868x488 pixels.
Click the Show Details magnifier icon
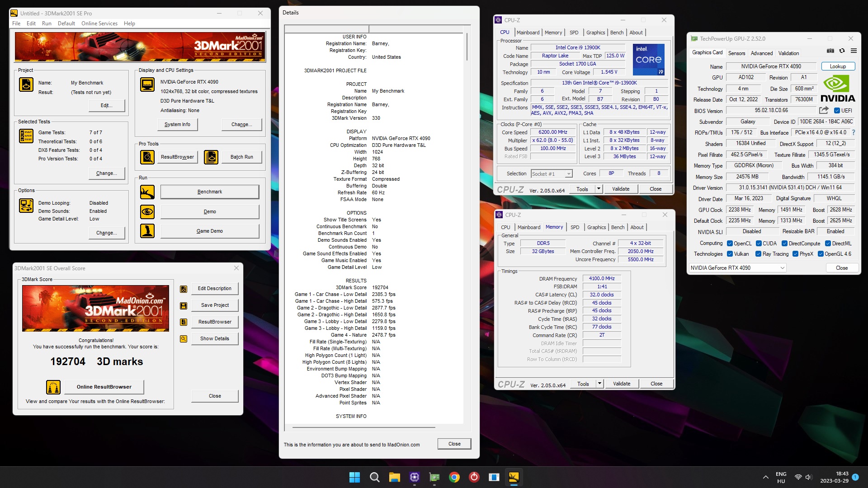[x=184, y=339]
